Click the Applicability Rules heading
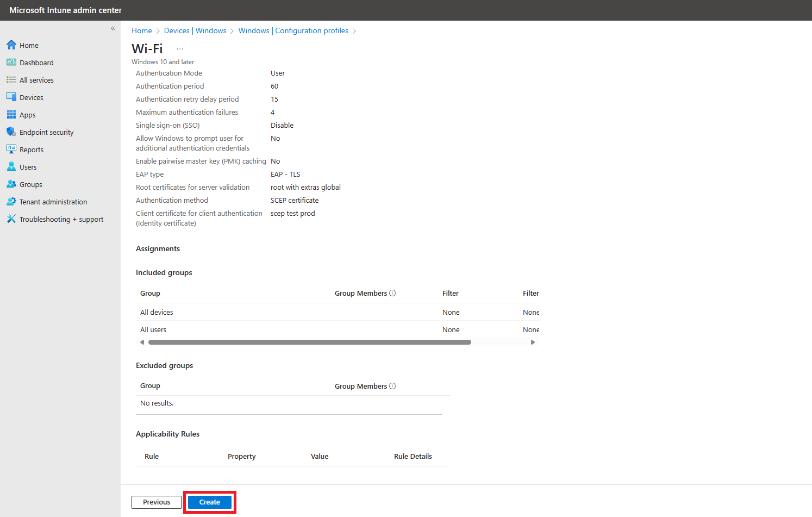This screenshot has width=812, height=517. tap(167, 434)
